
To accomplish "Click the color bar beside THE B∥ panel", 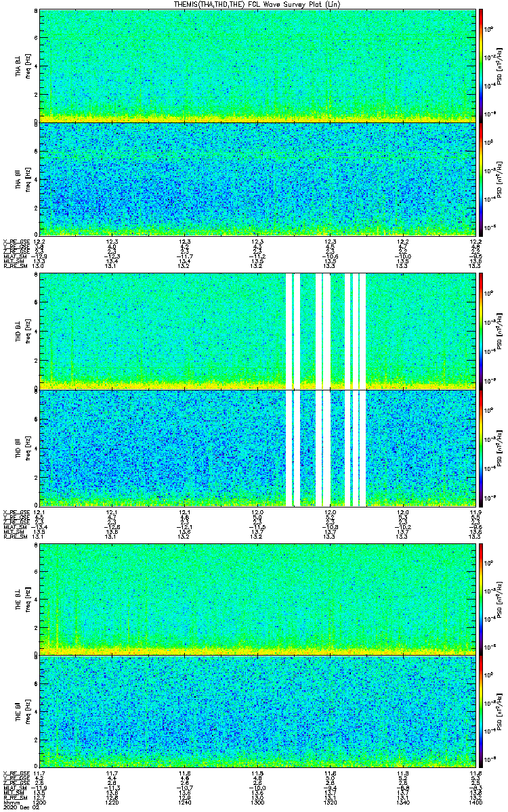I will (481, 713).
